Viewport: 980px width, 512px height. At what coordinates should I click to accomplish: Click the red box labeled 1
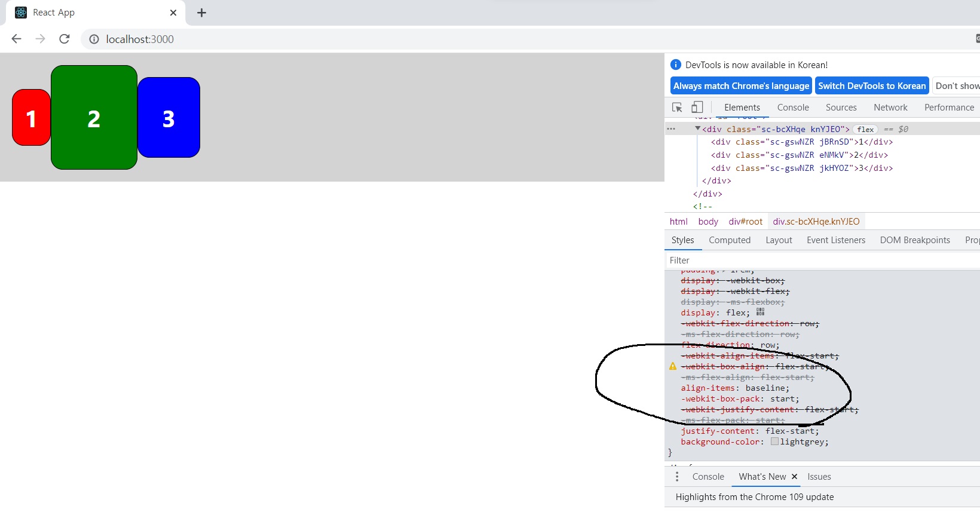[31, 118]
